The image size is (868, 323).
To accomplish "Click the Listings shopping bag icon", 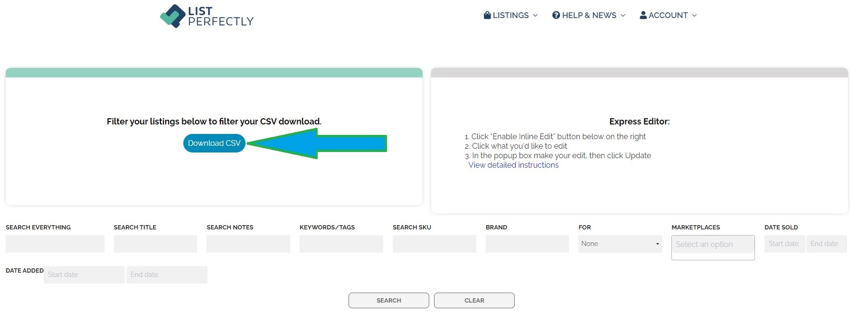I will [487, 15].
